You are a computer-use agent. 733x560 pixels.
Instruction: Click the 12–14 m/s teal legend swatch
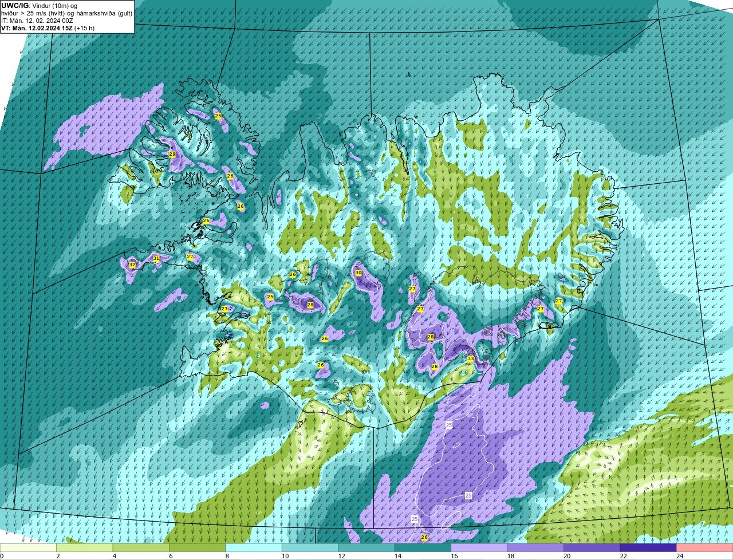click(367, 548)
